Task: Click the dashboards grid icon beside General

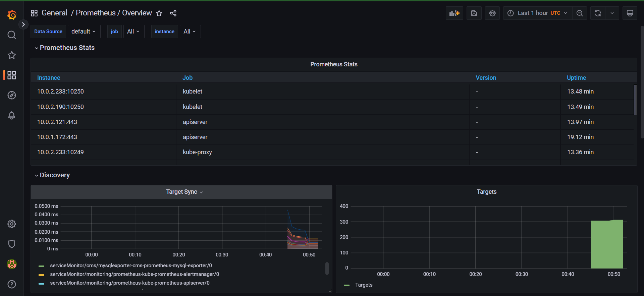Action: coord(34,13)
